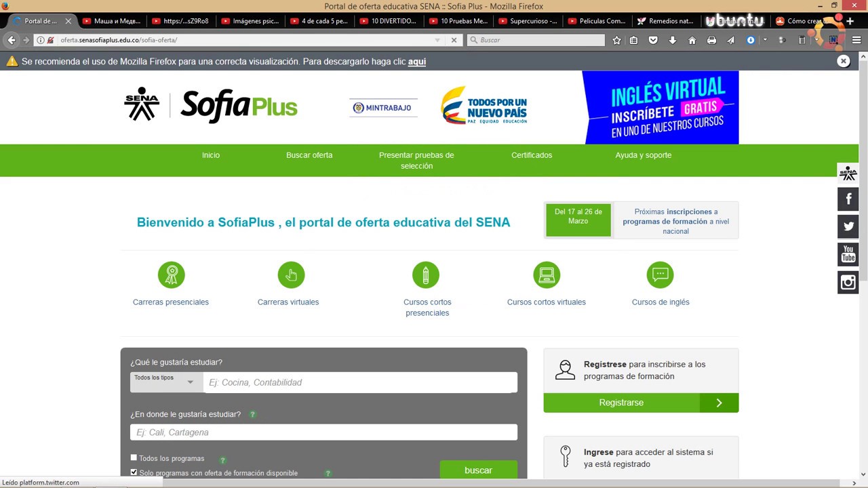
Task: Click the 'aquí' download link
Action: pos(417,62)
